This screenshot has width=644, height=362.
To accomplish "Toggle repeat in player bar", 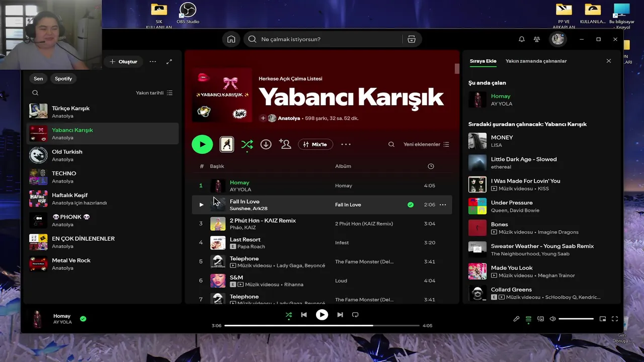I will point(355,315).
